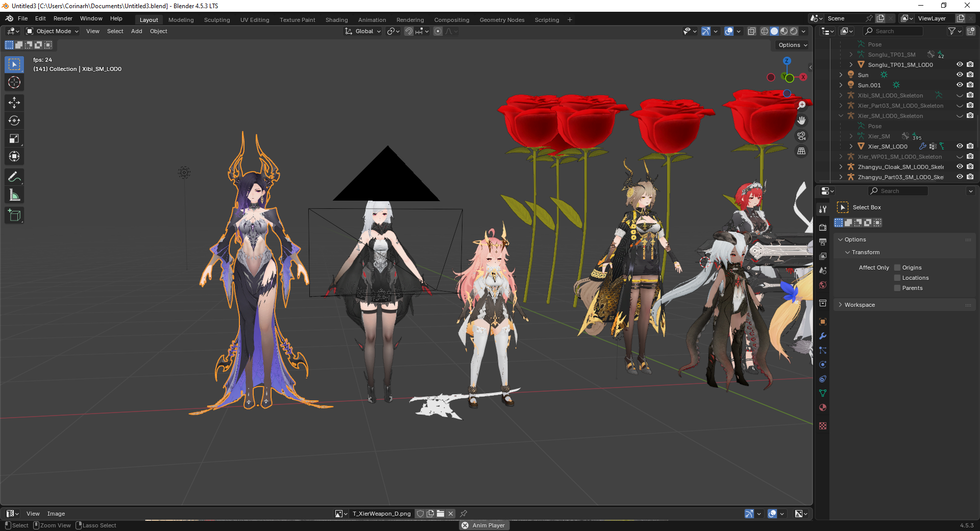Activate the Move tool
The width and height of the screenshot is (980, 531).
tap(14, 103)
